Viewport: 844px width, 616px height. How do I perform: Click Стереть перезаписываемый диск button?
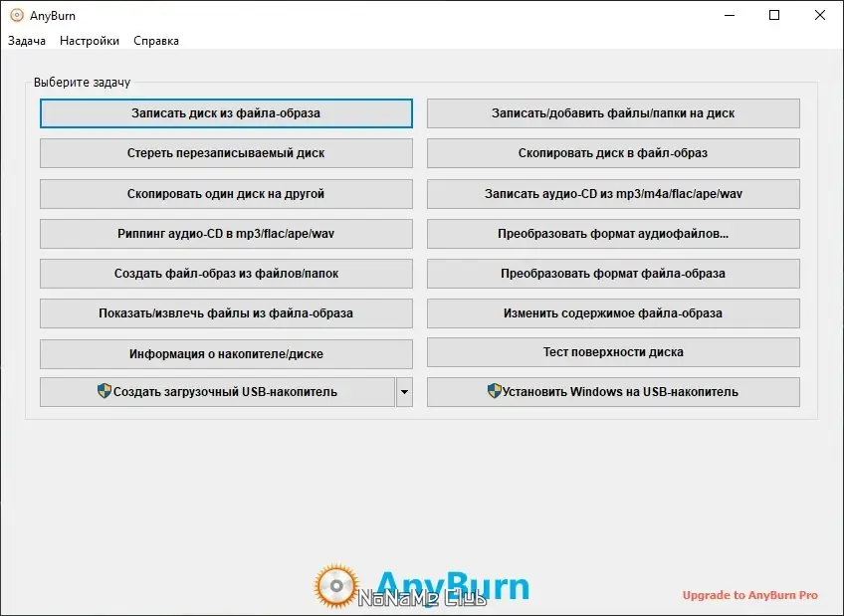(x=226, y=153)
